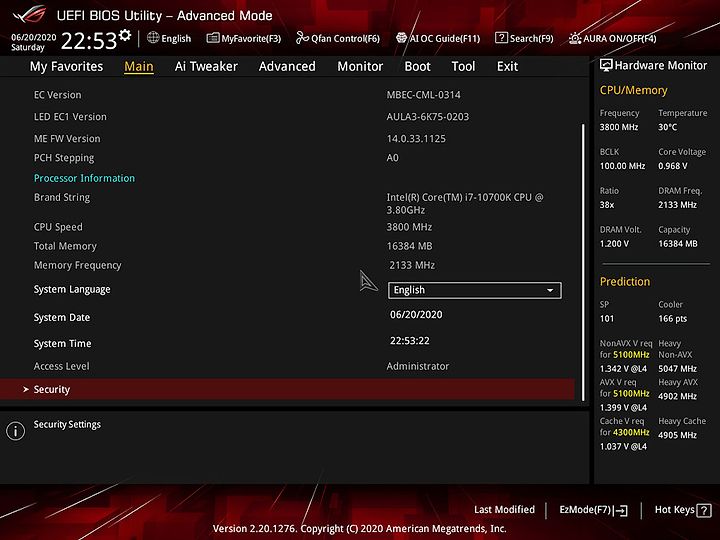Click the PCH Stepping label
Image resolution: width=720 pixels, height=540 pixels.
(64, 158)
